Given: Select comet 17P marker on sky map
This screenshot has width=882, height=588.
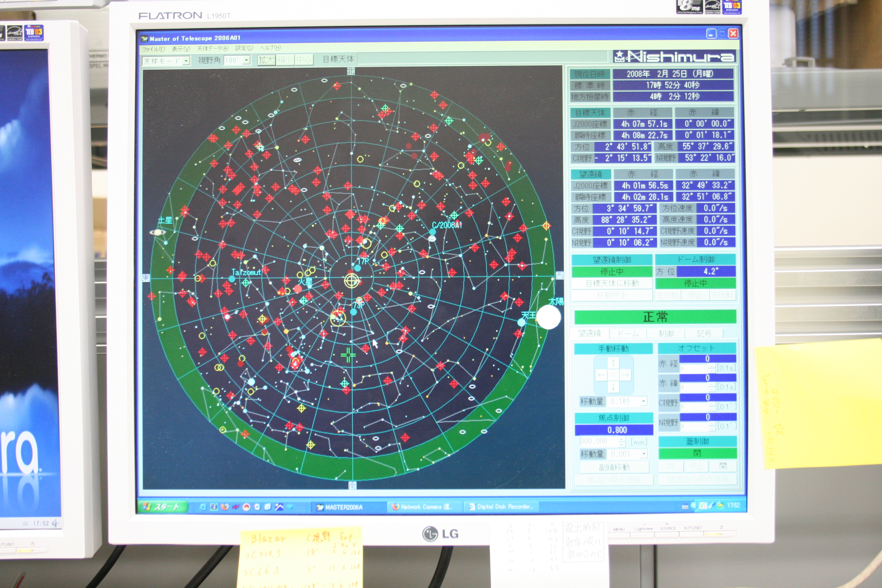Looking at the screenshot, I should pos(357,268).
